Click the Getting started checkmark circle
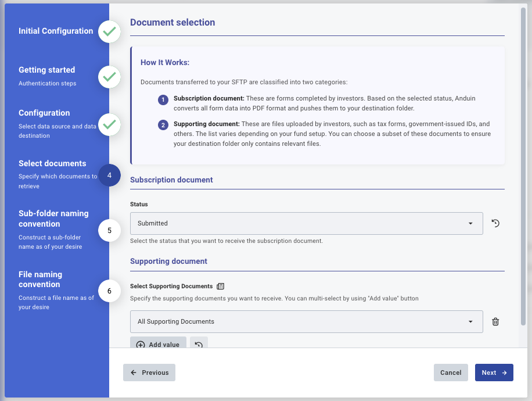The width and height of the screenshot is (532, 401). 109,77
